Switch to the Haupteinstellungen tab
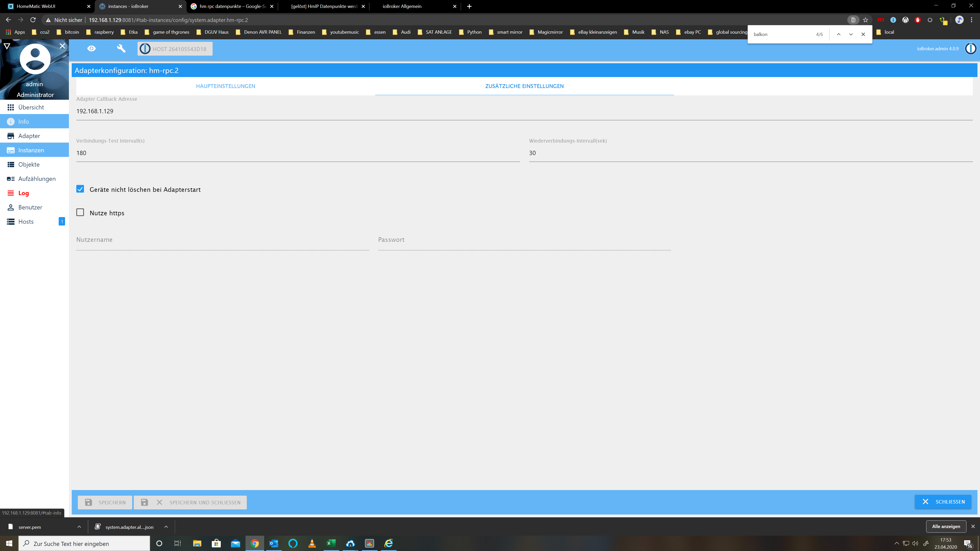The width and height of the screenshot is (980, 551). (226, 86)
